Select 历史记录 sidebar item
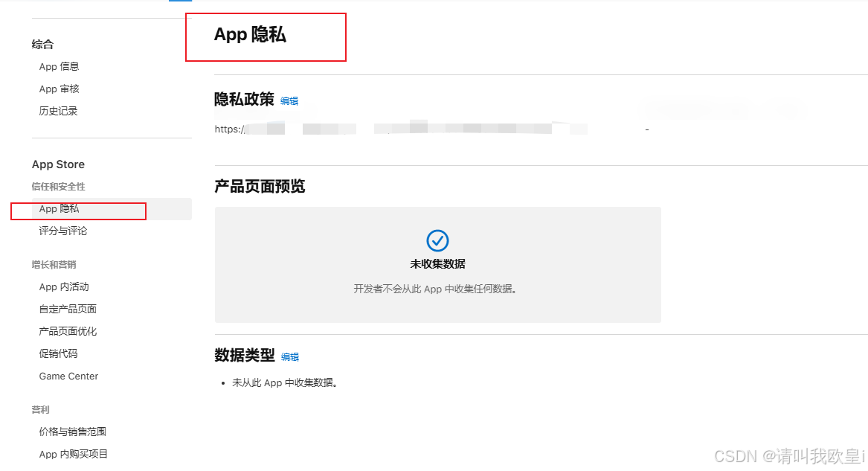This screenshot has height=471, width=868. click(58, 112)
